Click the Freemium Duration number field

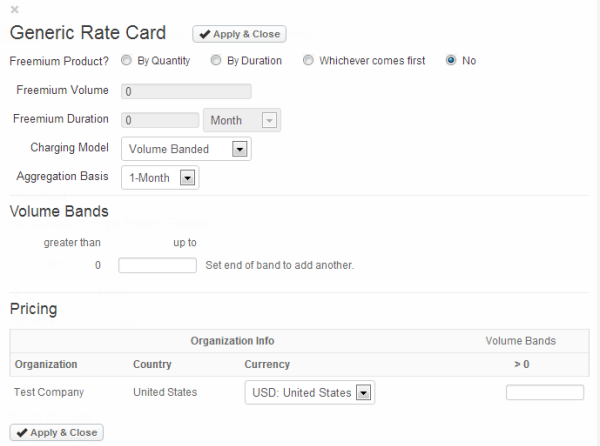click(159, 120)
